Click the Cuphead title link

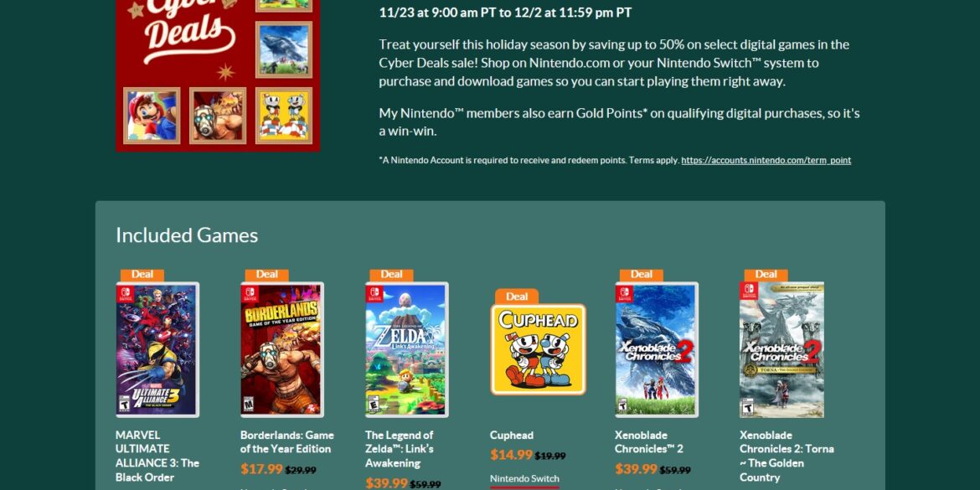pyautogui.click(x=512, y=435)
